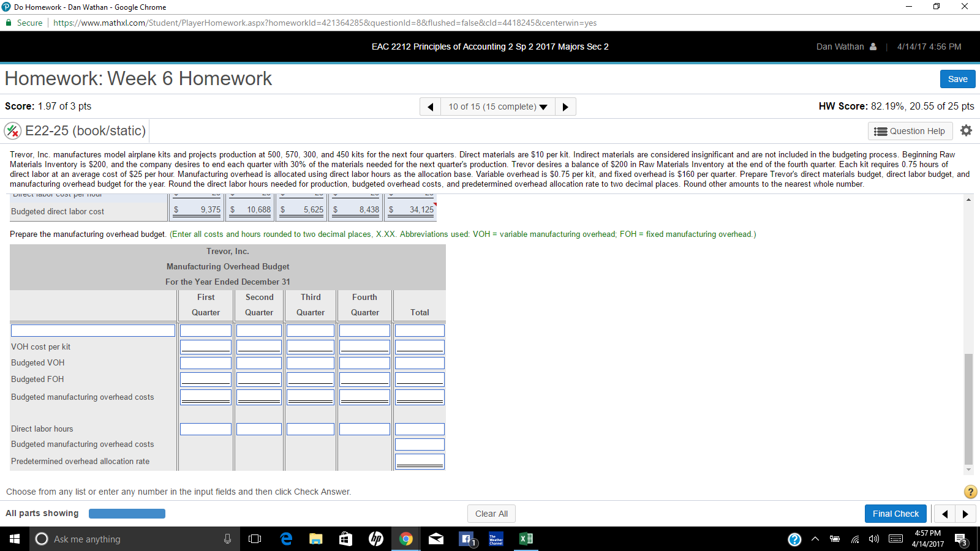This screenshot has width=980, height=551.
Task: Open The Weather Channel taskbar app
Action: coord(496,539)
